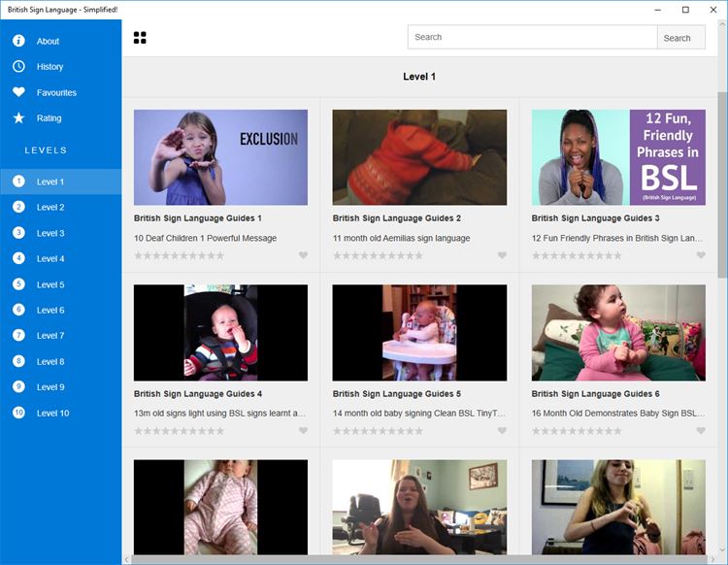Select Level 10 number badge icon

coord(18,413)
